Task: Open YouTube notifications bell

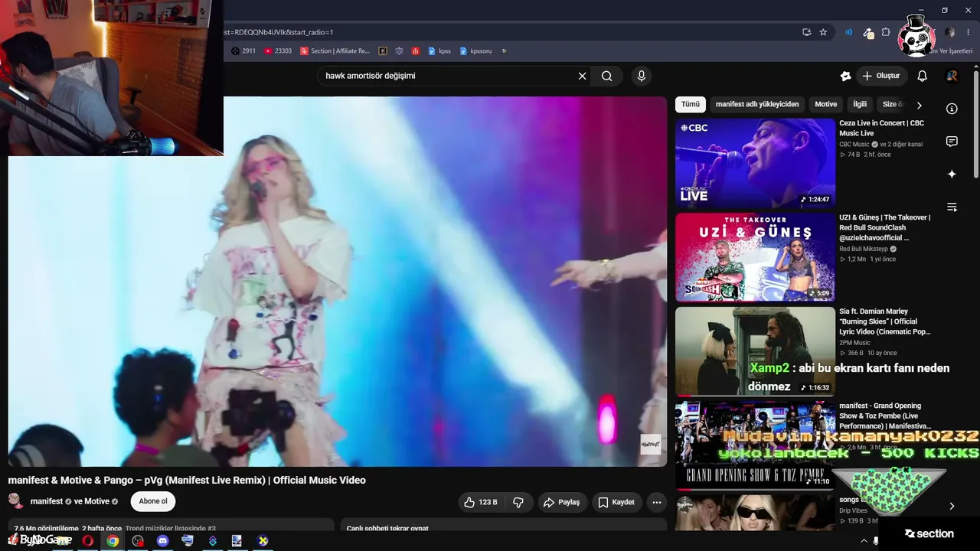Action: click(923, 76)
